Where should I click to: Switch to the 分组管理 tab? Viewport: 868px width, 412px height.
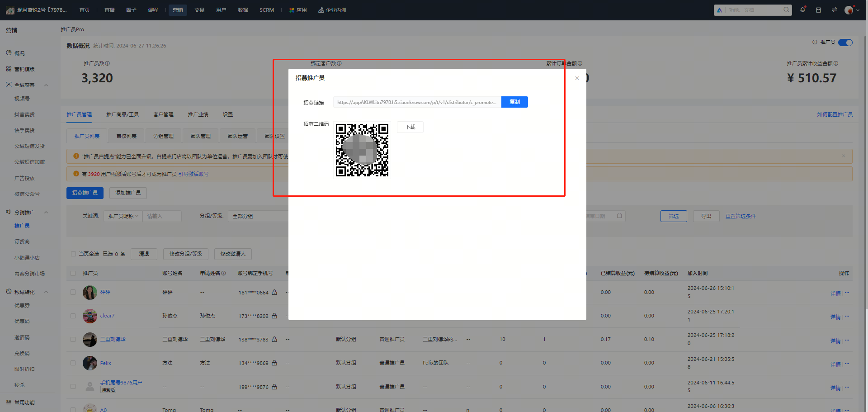pos(163,136)
